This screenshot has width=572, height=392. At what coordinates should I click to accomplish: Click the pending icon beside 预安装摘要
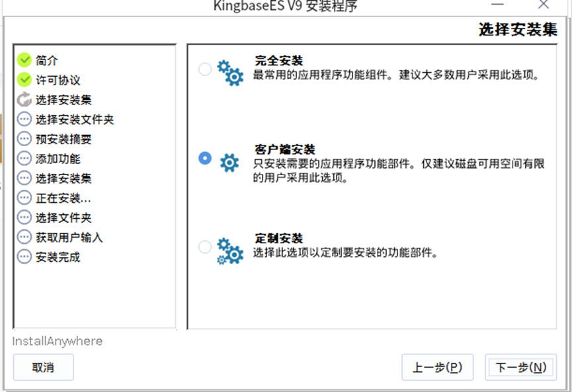click(24, 139)
